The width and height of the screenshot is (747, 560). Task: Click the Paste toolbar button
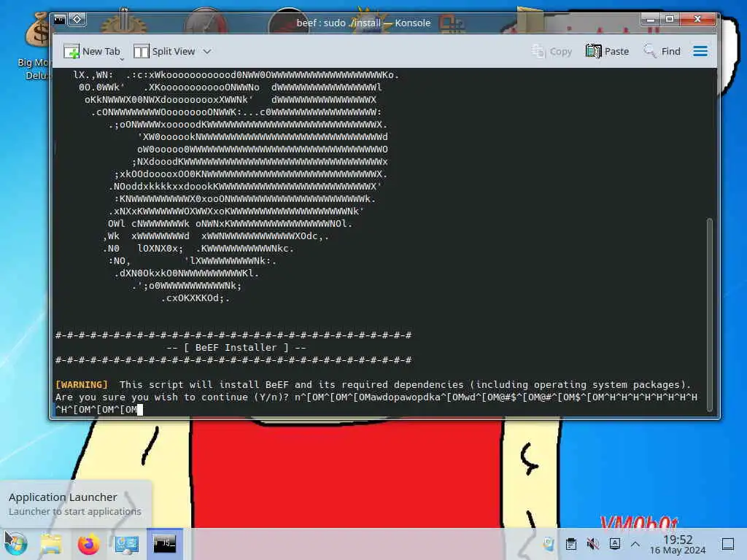(x=607, y=51)
